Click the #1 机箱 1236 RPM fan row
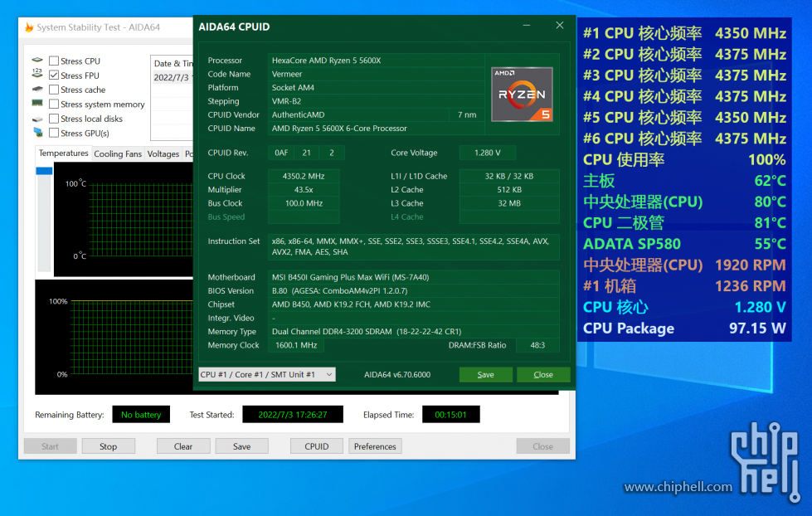Viewport: 812px width, 516px height. 684,286
